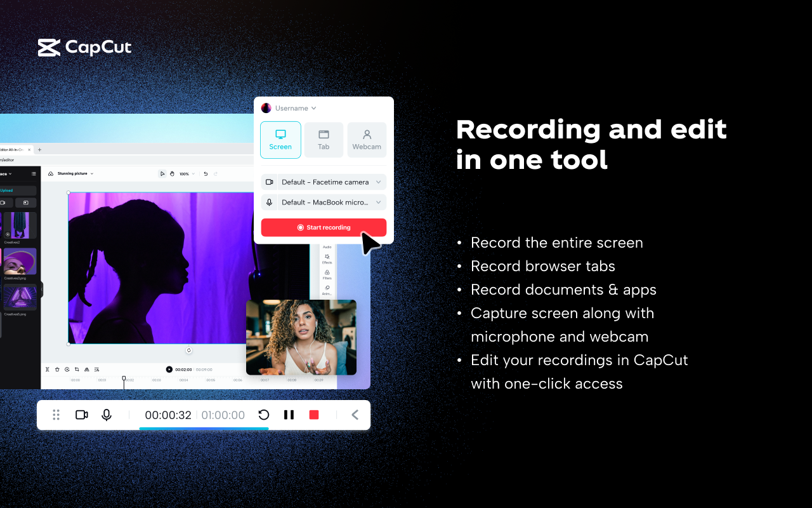Toggle the microphone on the recording bar

click(107, 415)
